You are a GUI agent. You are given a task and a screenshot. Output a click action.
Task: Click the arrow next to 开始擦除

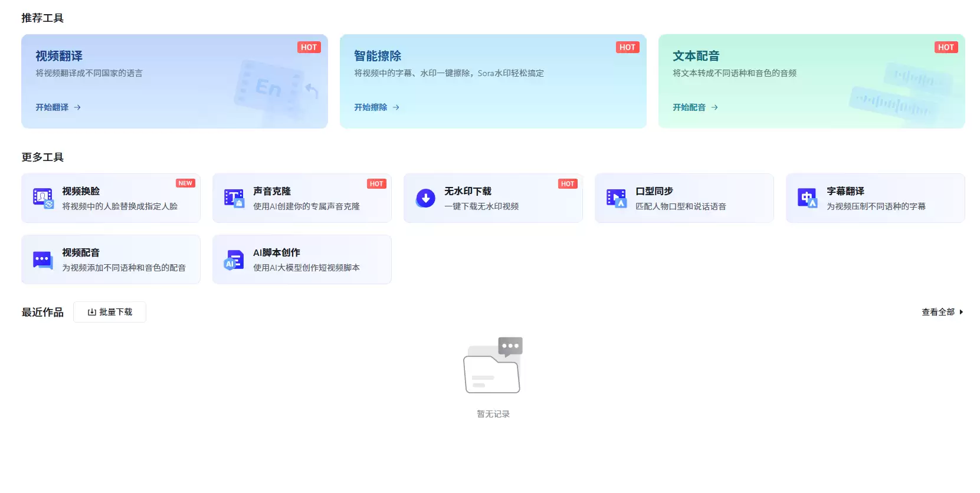point(396,107)
